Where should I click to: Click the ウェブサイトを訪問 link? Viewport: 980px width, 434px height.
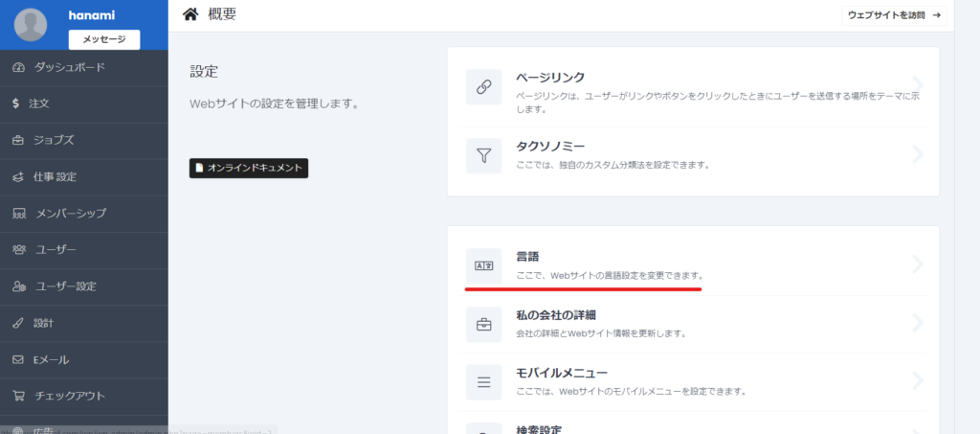887,15
